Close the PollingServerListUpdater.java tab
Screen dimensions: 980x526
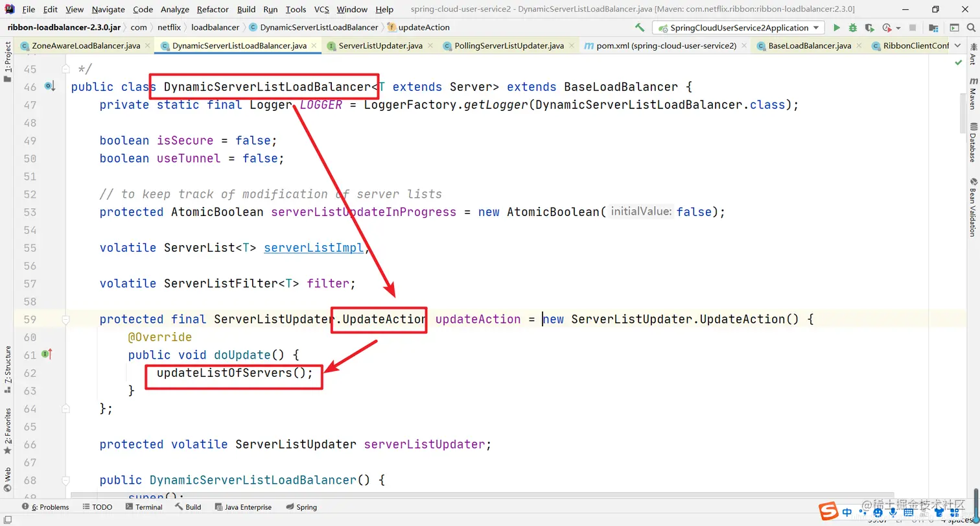click(x=571, y=46)
